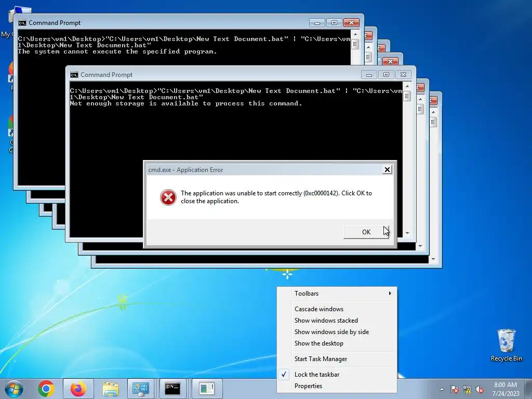Close the cmd.exe Application Error dialog
This screenshot has width=532, height=399.
click(387, 170)
